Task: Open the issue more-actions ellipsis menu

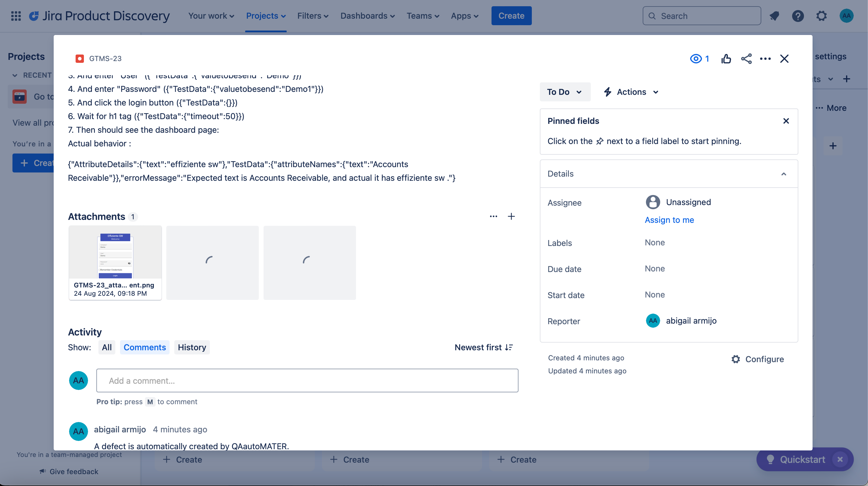Action: pyautogui.click(x=765, y=59)
